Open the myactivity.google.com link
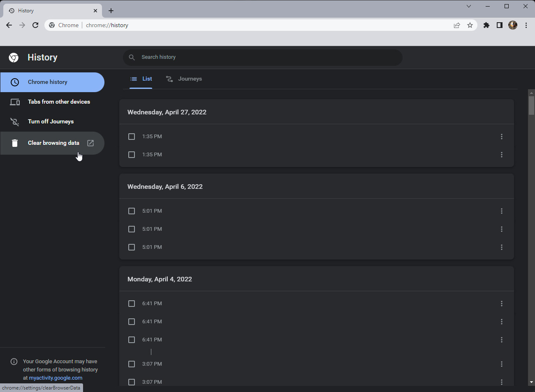 [x=56, y=378]
